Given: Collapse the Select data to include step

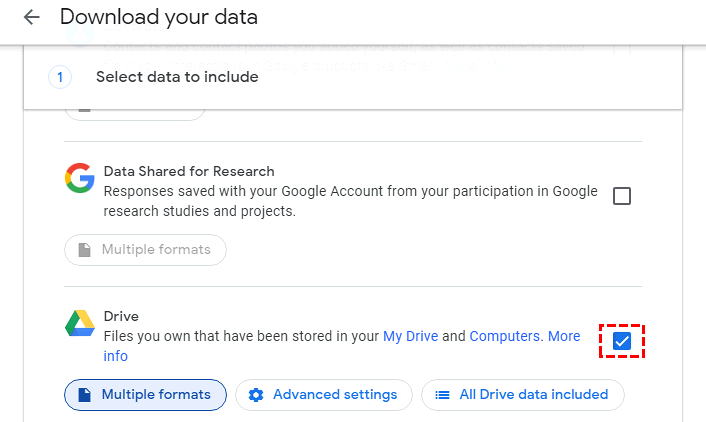Looking at the screenshot, I should 177,77.
